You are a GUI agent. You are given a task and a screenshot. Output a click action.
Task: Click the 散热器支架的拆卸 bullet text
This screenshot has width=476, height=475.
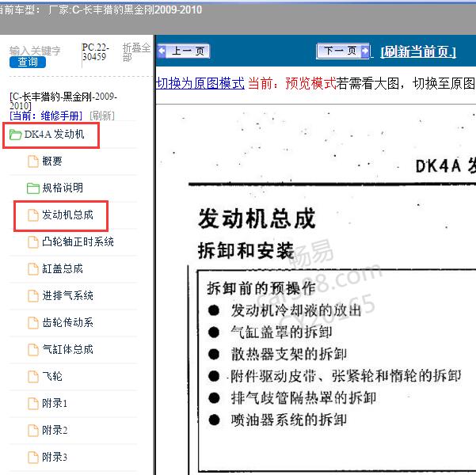[x=289, y=354]
